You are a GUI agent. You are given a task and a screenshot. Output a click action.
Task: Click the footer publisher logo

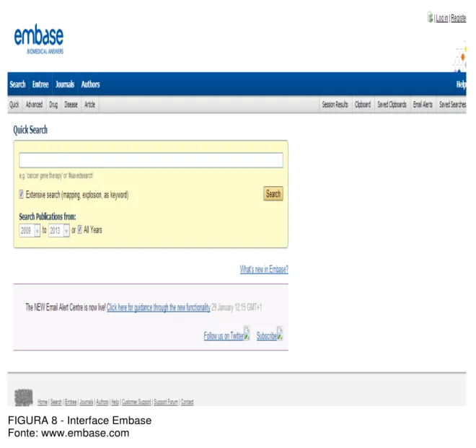(24, 397)
